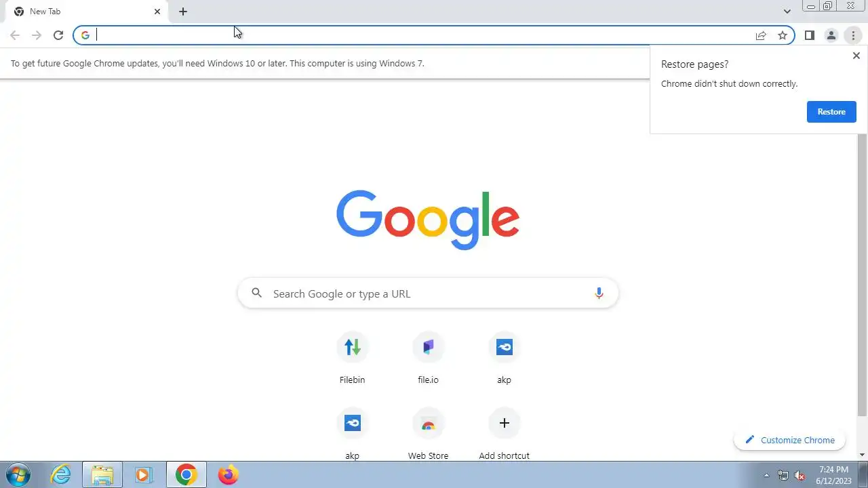Open the second-row akp shortcut
This screenshot has height=488, width=868.
(x=352, y=434)
